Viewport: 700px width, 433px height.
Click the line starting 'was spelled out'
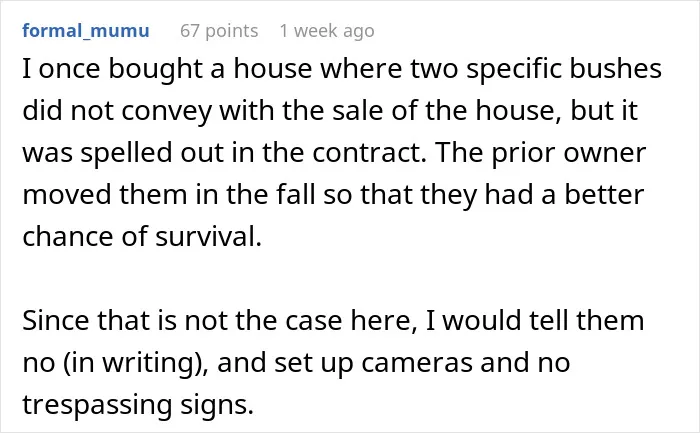point(334,153)
